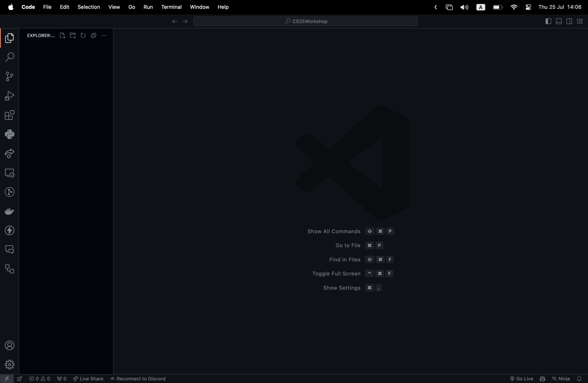Viewport: 588px width, 383px height.
Task: Open the customize layout button
Action: pyautogui.click(x=580, y=21)
